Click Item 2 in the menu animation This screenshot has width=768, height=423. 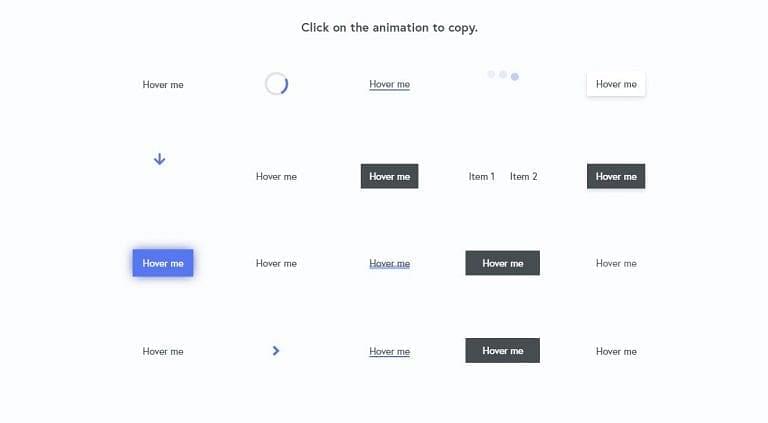click(524, 176)
